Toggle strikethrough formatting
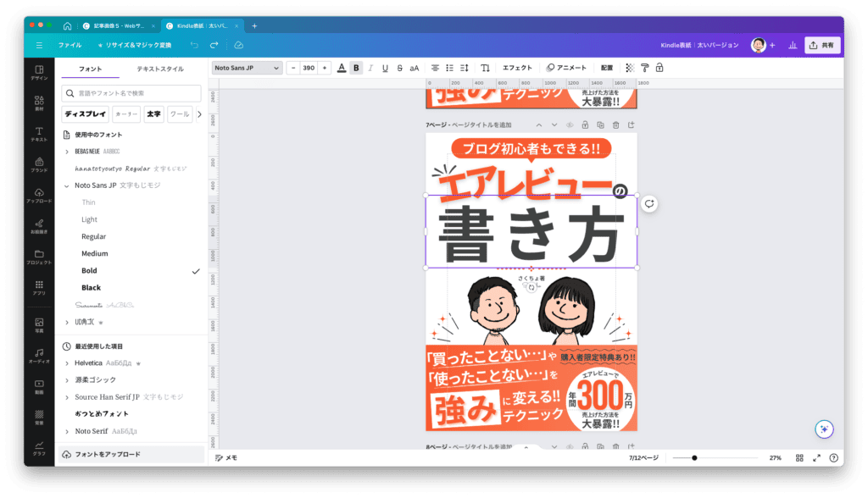Image resolution: width=868 pixels, height=498 pixels. pyautogui.click(x=400, y=68)
